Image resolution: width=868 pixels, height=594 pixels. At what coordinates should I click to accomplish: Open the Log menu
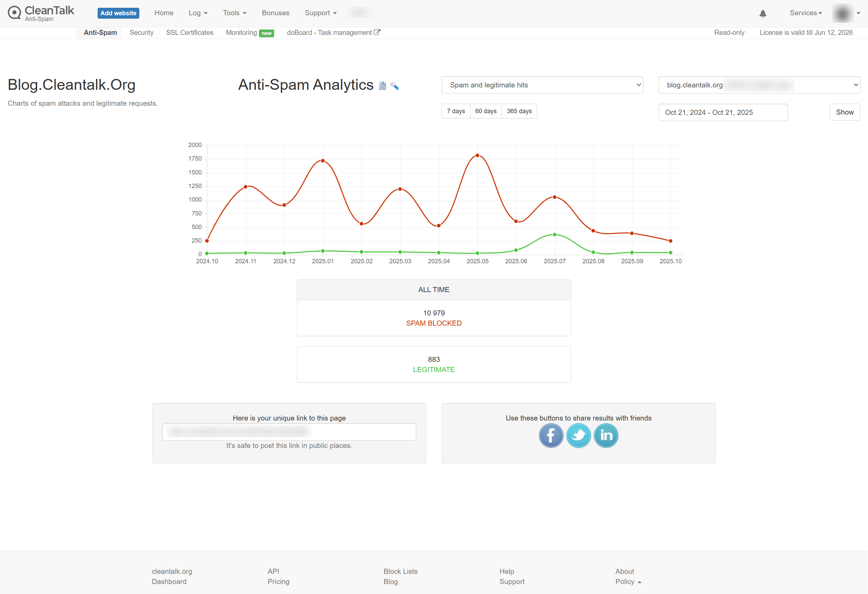[198, 13]
